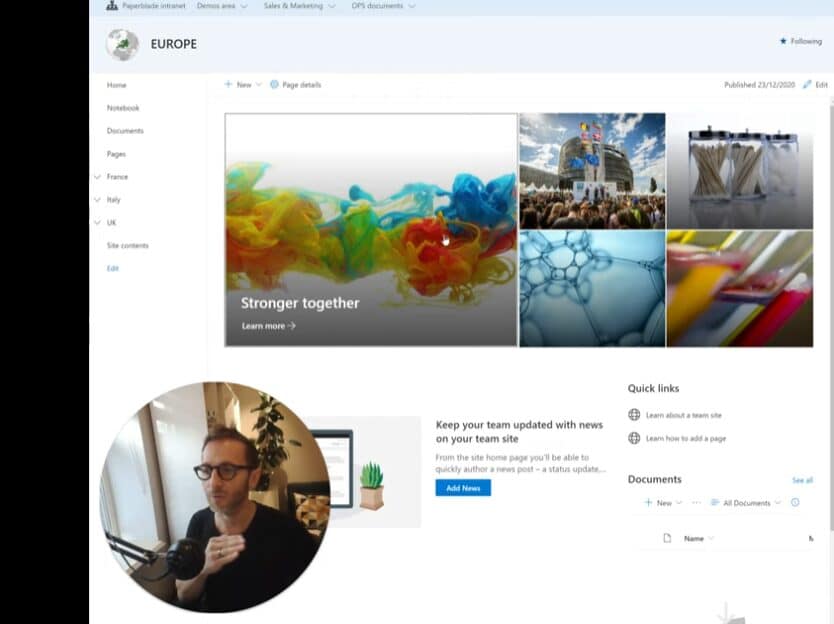
Task: Open the Documents info pane icon
Action: tap(795, 503)
